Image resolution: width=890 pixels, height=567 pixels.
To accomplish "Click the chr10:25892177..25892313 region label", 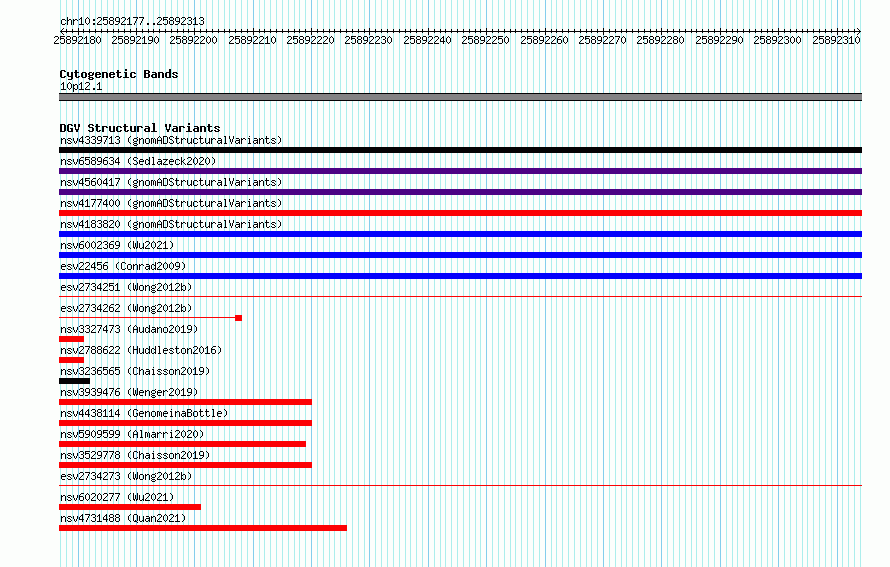I will [x=132, y=22].
